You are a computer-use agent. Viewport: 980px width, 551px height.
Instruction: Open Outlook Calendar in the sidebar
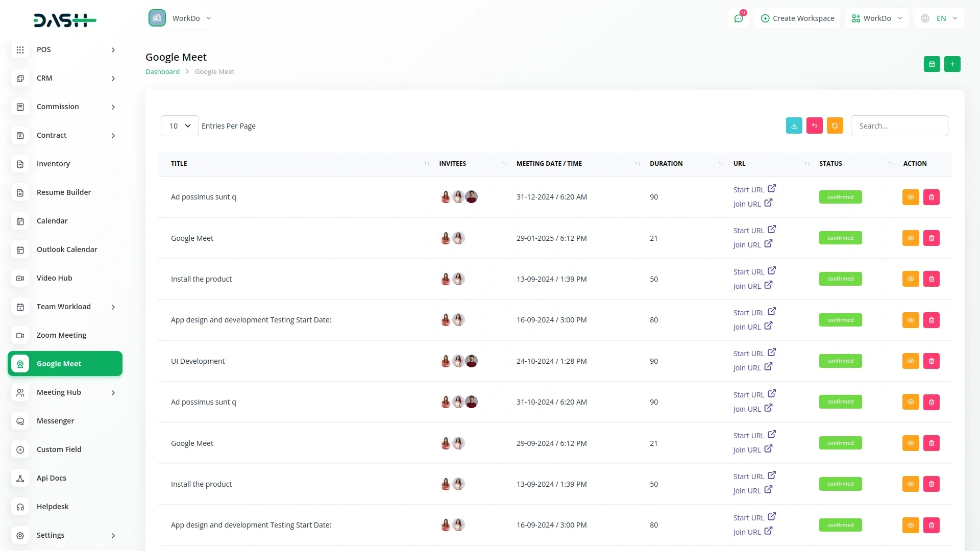point(66,249)
